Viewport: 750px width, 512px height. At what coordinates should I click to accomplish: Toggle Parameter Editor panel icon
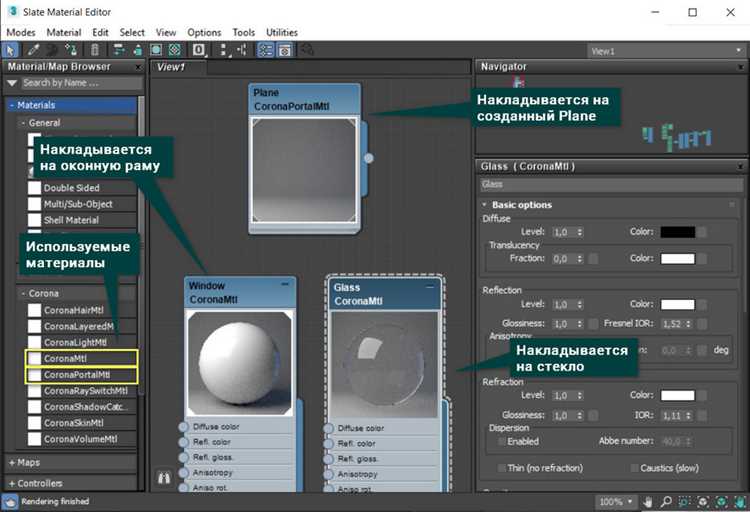[285, 50]
